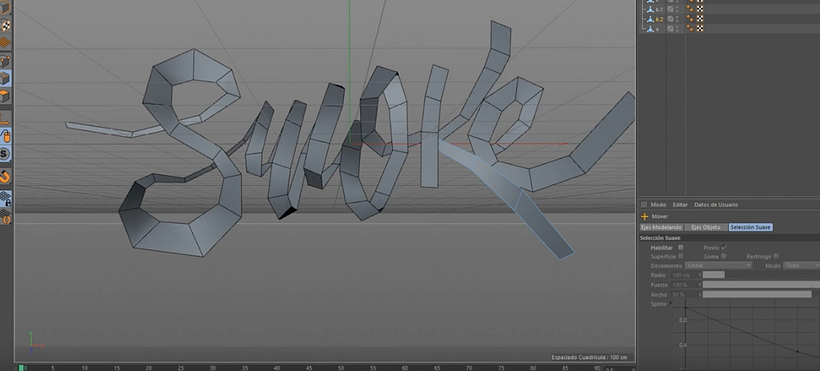Screen dimensions: 820x371
Task: Check the Goma checkbox
Action: (x=724, y=256)
